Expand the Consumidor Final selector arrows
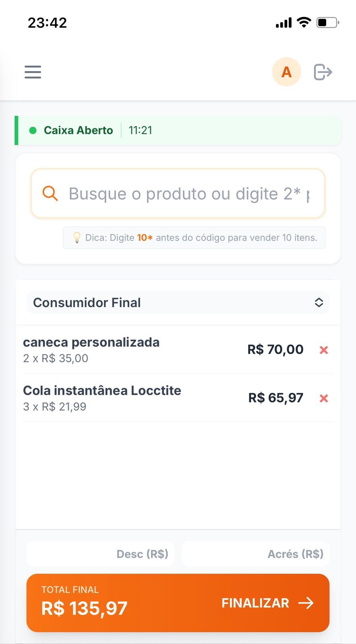The width and height of the screenshot is (356, 644). [319, 303]
